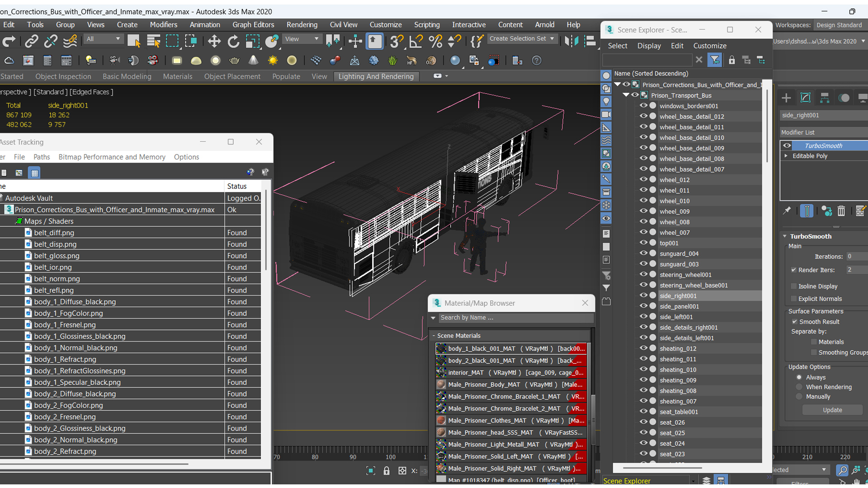The image size is (868, 488).
Task: Click the Unlink selection icon
Action: (x=51, y=42)
